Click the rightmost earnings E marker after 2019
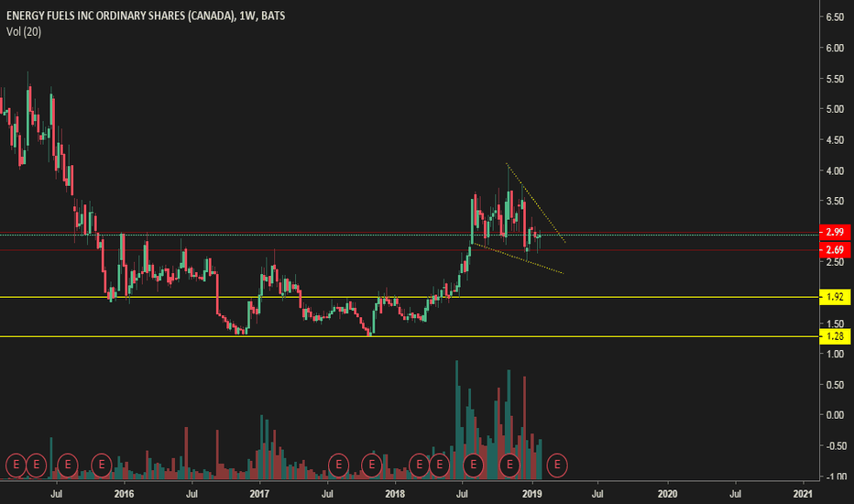854x504 pixels. click(x=557, y=465)
